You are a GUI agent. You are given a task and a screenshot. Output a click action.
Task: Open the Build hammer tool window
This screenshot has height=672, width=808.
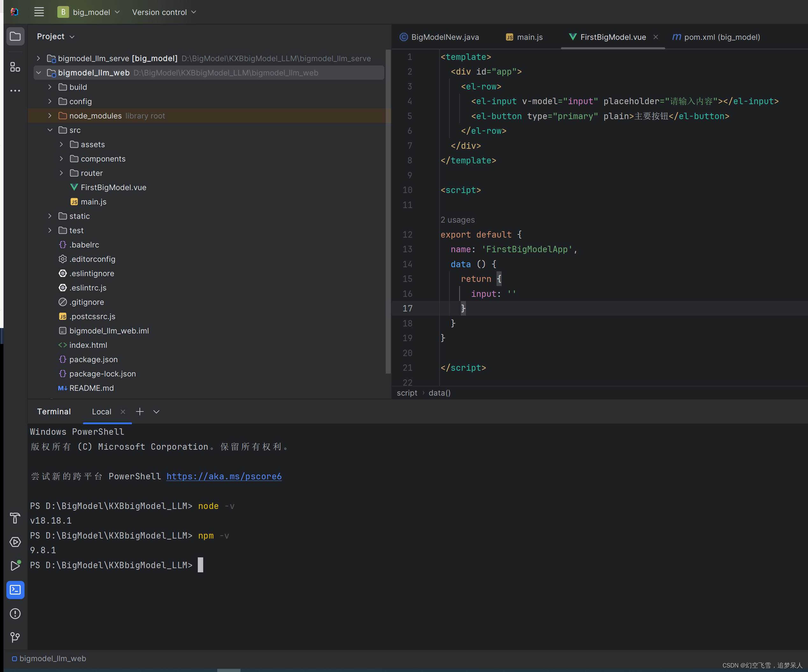pyautogui.click(x=15, y=518)
